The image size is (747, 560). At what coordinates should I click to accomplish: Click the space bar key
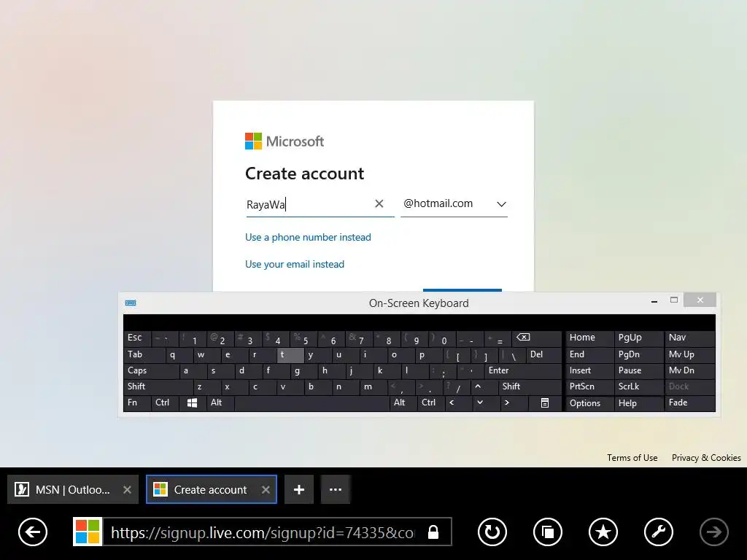coord(311,402)
